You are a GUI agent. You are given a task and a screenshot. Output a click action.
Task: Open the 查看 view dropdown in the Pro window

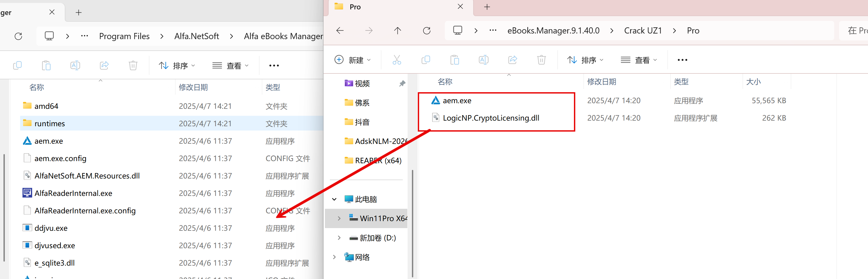pyautogui.click(x=638, y=60)
